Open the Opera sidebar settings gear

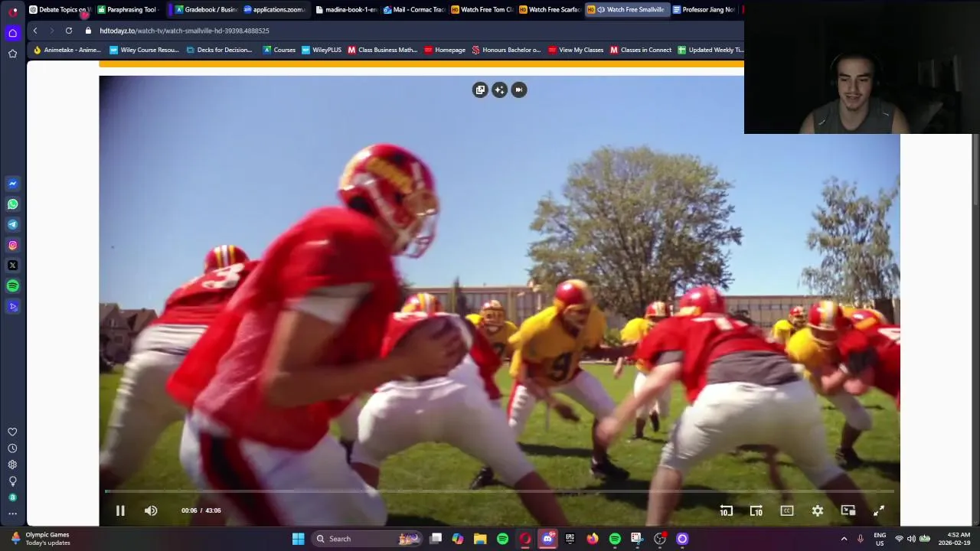pyautogui.click(x=12, y=465)
